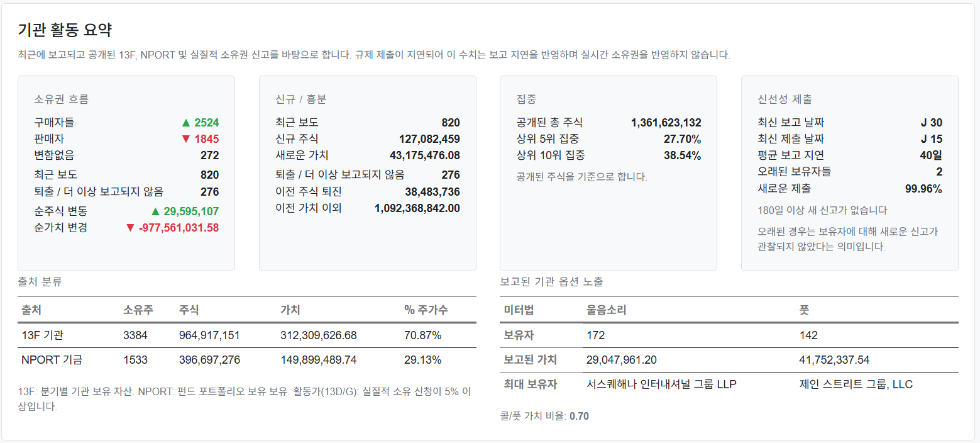The image size is (980, 443).
Task: Click the 신규 / 흥분 card title
Action: click(x=301, y=99)
